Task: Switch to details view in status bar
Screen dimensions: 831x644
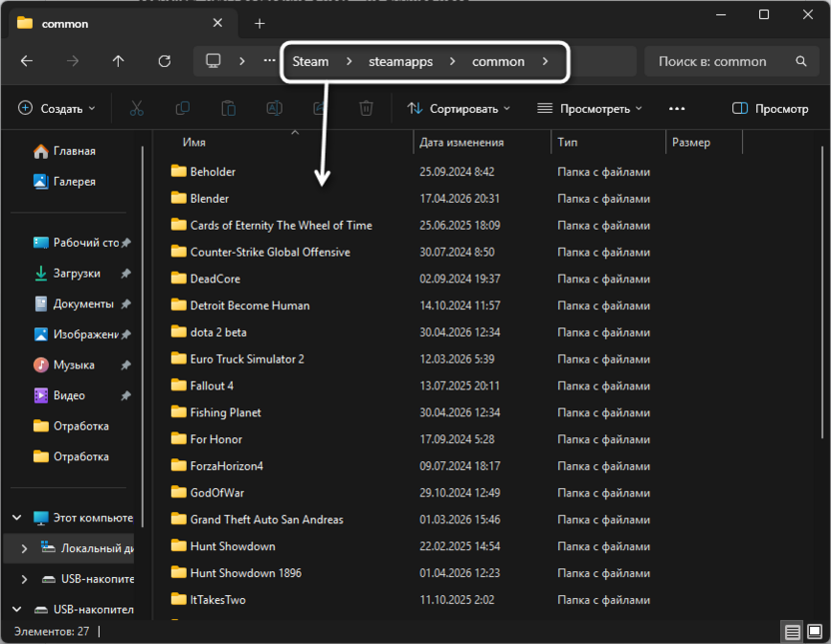Action: click(x=792, y=632)
